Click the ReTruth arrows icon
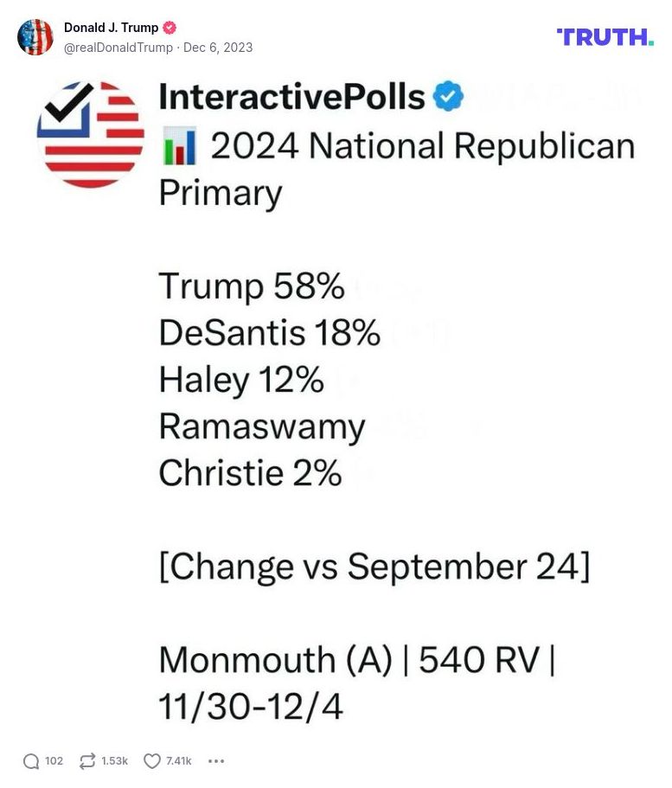Screen dimensions: 672x788 click(87, 761)
